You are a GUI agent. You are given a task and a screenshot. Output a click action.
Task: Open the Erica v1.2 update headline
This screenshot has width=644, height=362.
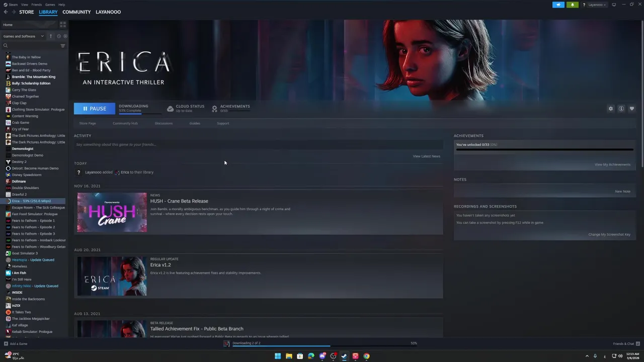pyautogui.click(x=160, y=265)
